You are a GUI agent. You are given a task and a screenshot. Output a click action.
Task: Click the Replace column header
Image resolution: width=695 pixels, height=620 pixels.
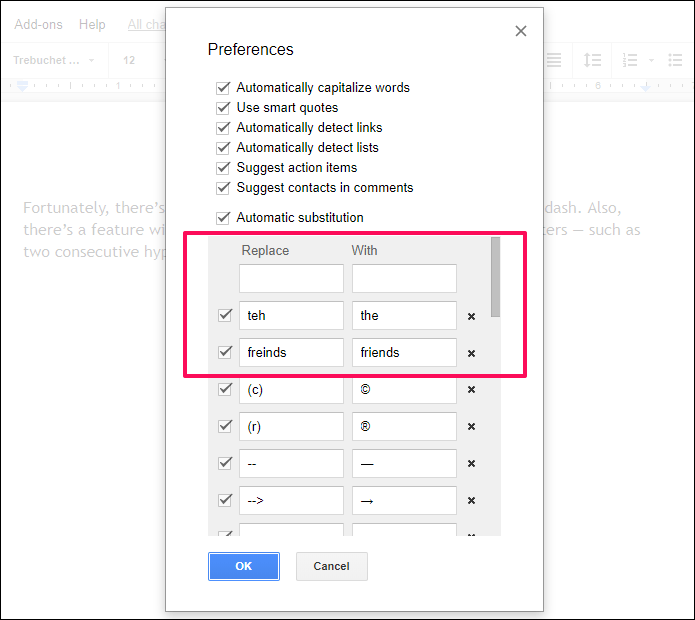pos(265,250)
